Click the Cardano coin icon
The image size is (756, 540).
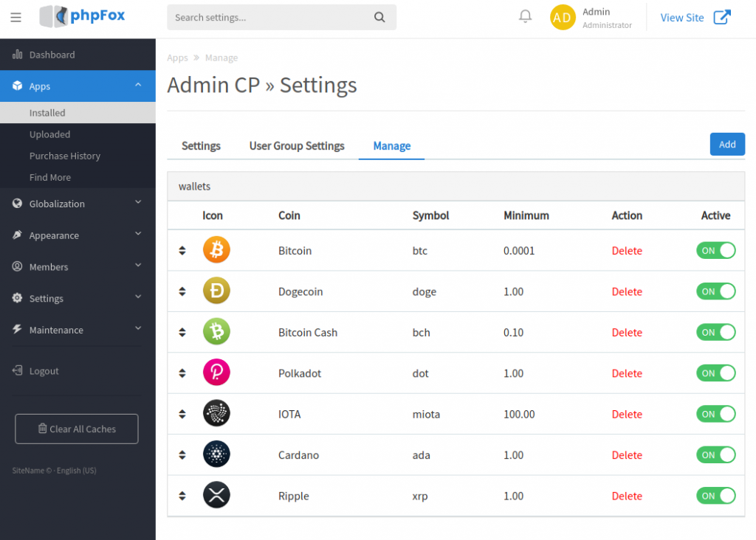coord(216,454)
